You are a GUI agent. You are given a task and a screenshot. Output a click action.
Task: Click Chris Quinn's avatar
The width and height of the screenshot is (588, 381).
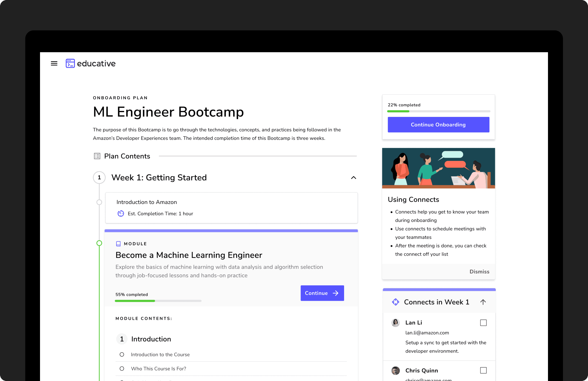point(396,370)
